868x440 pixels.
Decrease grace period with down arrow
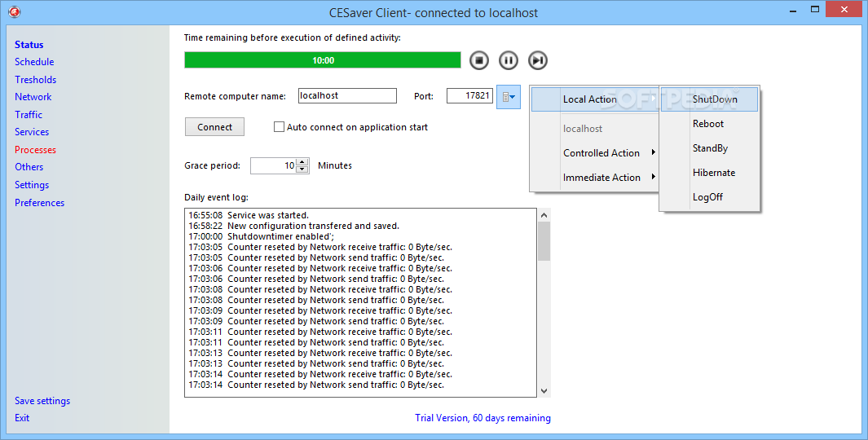[302, 169]
